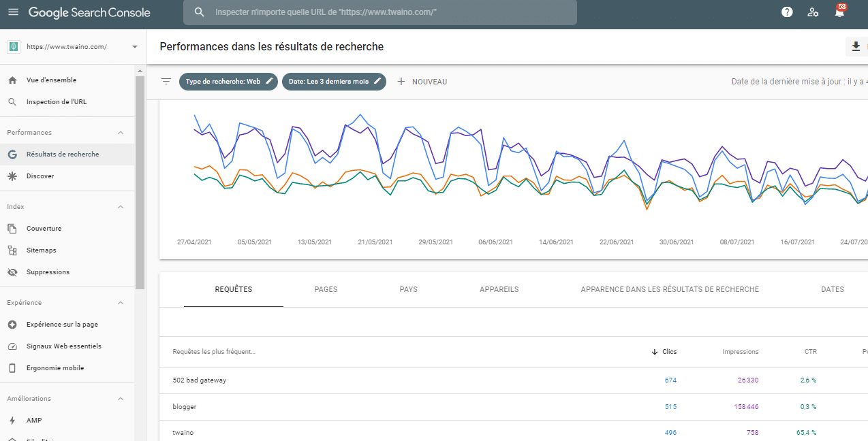The width and height of the screenshot is (868, 441).
Task: Add a new filter with Nouveau
Action: (422, 82)
